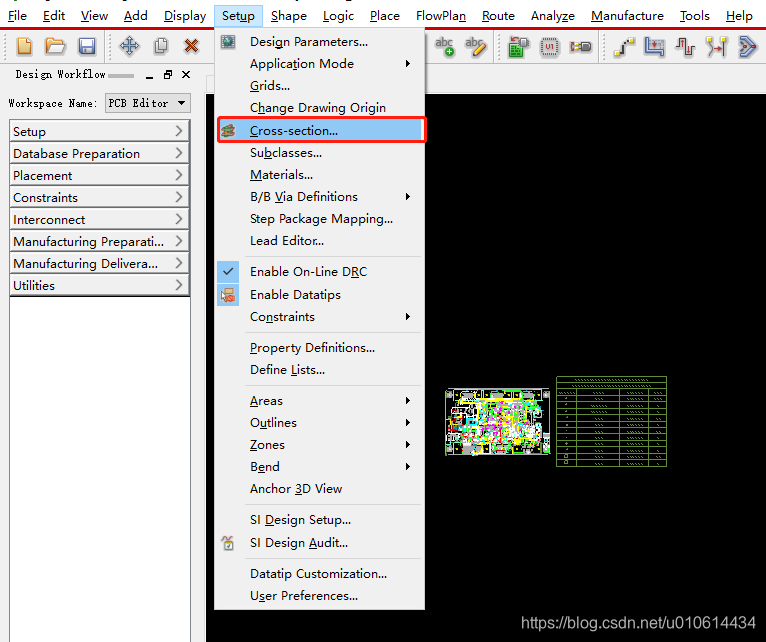Click the Add Connect routing icon
Screen dimensions: 766x642
point(624,46)
